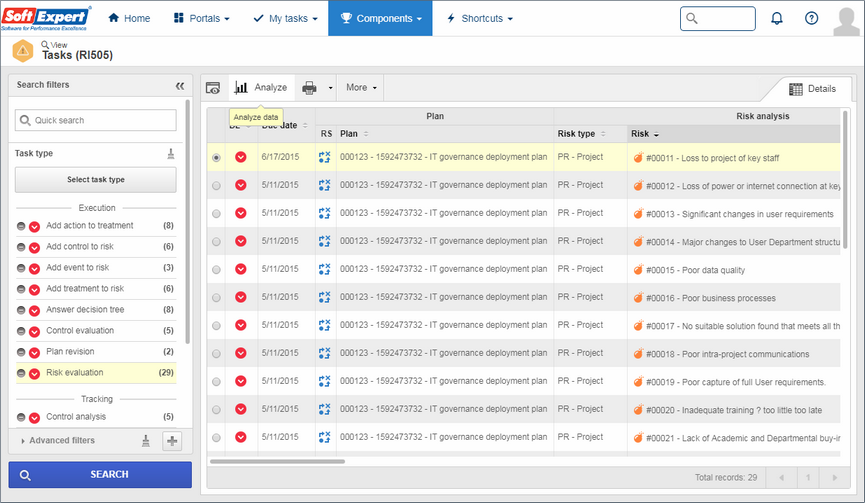Click the printer icon in toolbar
This screenshot has width=865, height=503.
(309, 88)
